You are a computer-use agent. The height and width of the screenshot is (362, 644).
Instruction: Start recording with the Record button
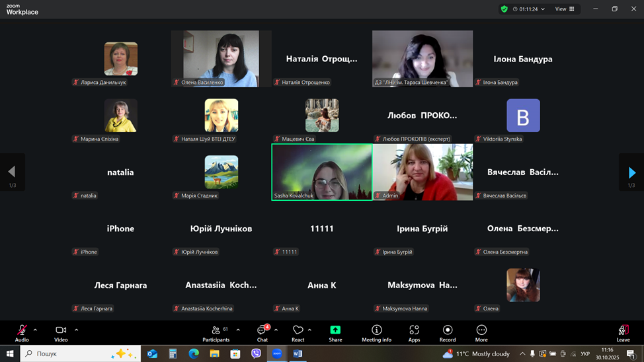[448, 333]
